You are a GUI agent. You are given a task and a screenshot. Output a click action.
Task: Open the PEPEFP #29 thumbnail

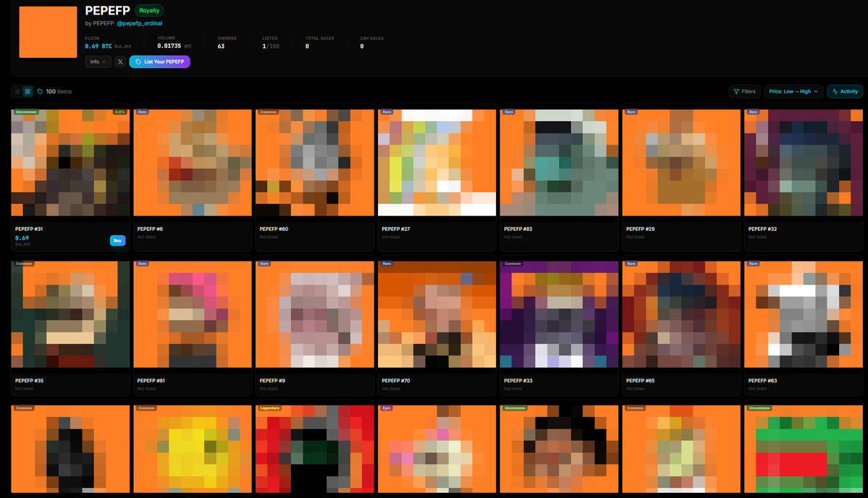pyautogui.click(x=681, y=163)
